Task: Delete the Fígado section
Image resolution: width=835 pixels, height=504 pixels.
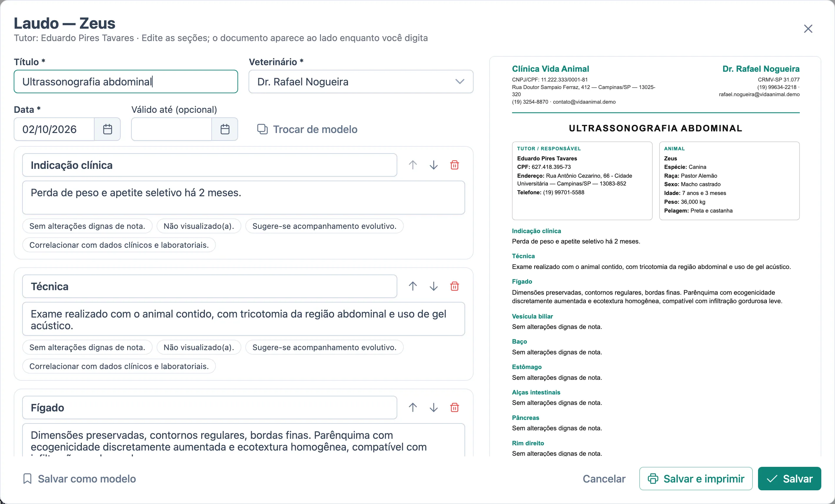Action: pyautogui.click(x=454, y=408)
